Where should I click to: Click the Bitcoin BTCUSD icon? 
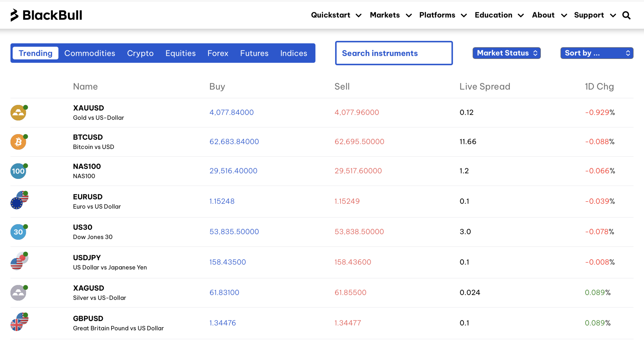click(x=19, y=142)
